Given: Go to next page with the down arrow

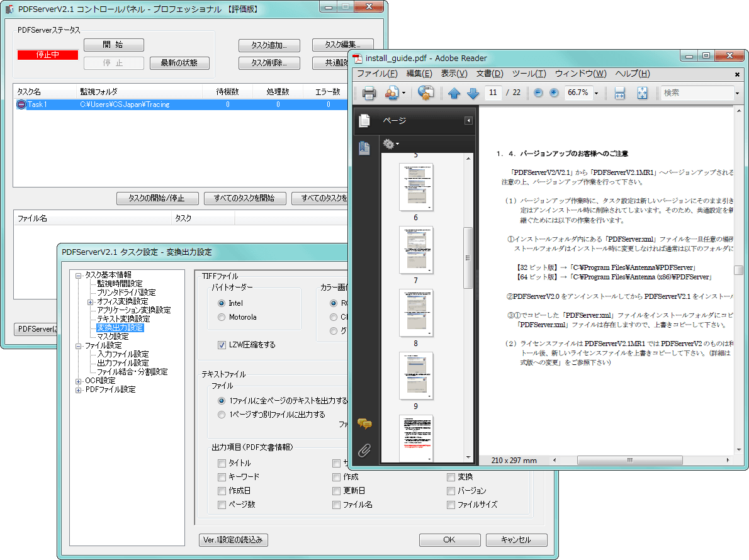Looking at the screenshot, I should [x=473, y=93].
